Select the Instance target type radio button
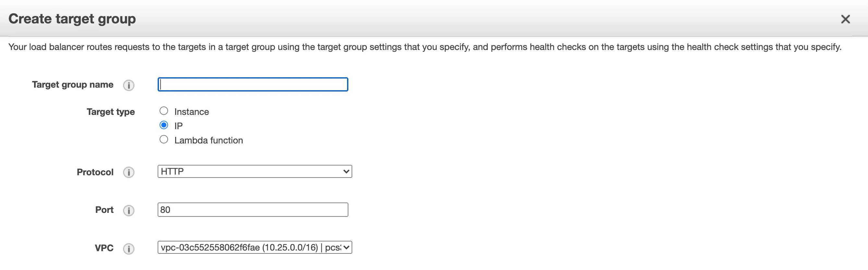This screenshot has width=868, height=270. click(x=164, y=111)
